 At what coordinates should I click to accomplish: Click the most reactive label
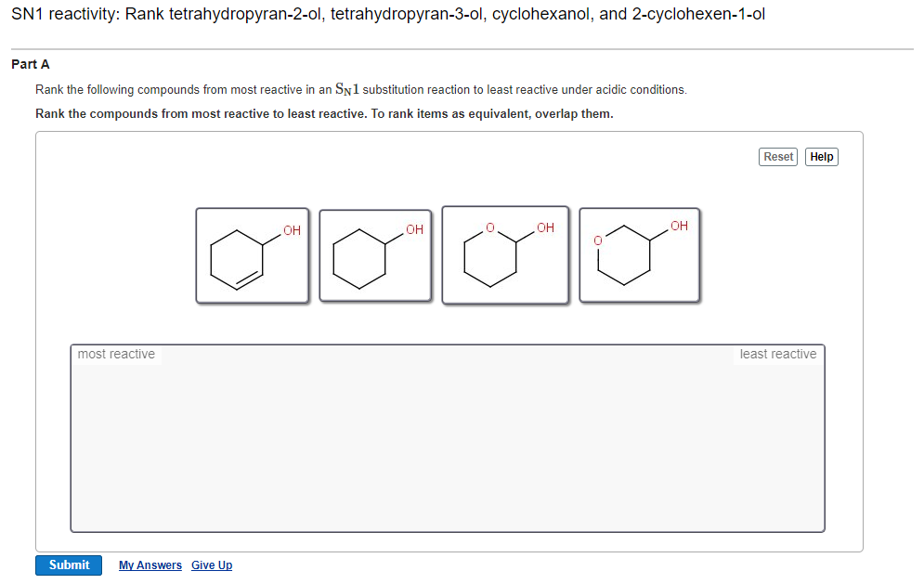pos(116,354)
